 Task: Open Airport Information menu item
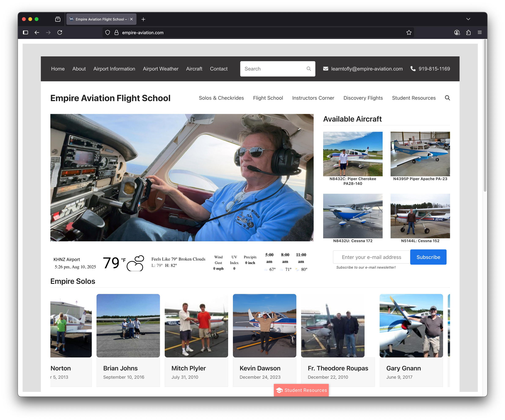pyautogui.click(x=114, y=69)
